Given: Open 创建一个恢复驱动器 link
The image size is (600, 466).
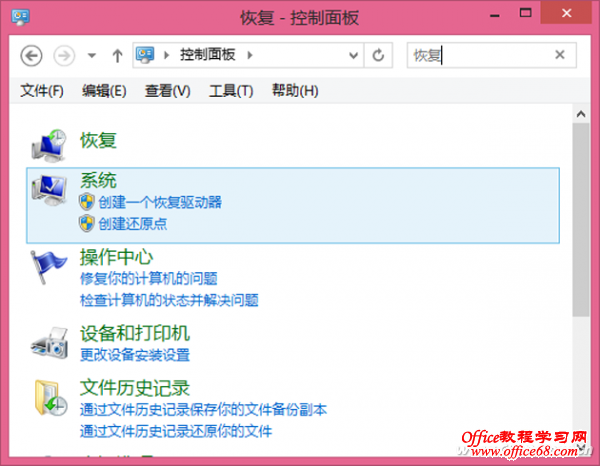Looking at the screenshot, I should 160,202.
